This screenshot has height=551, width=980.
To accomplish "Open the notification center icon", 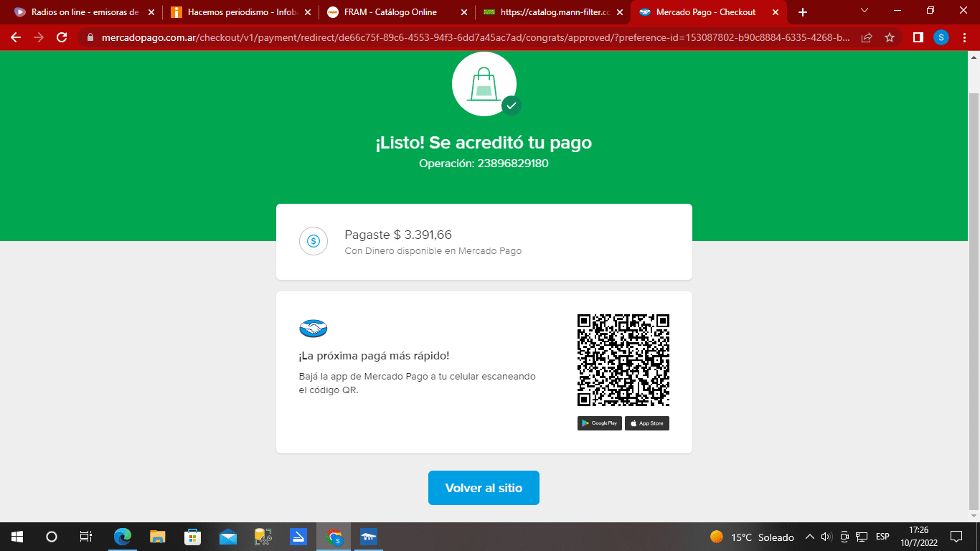I will [956, 537].
